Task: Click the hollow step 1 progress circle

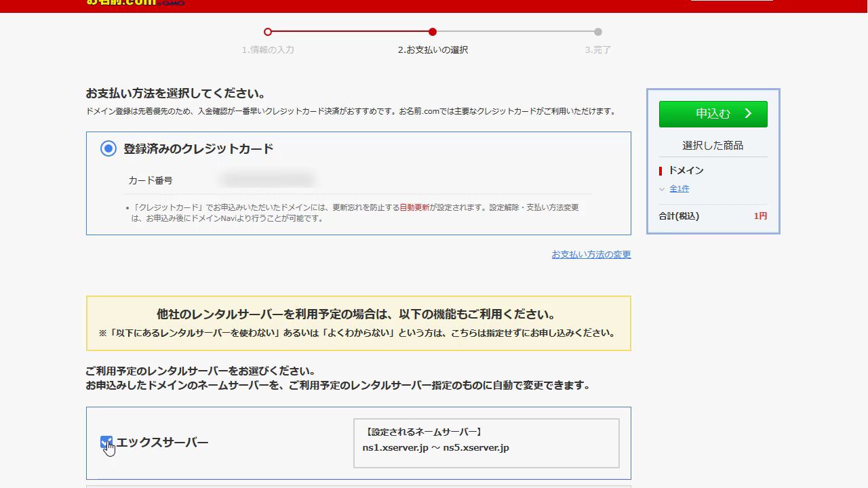Action: (x=268, y=32)
